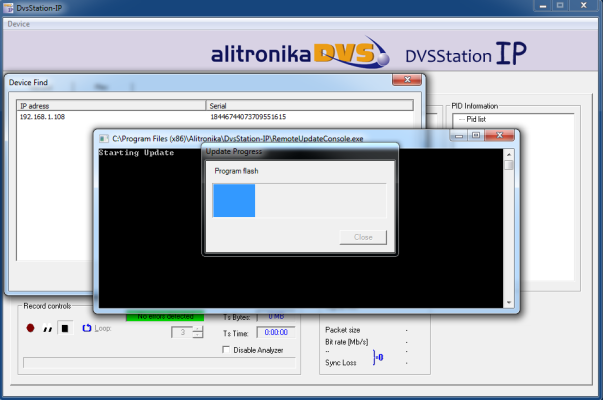
Task: Enable the Disable Analyzer checkbox
Action: pyautogui.click(x=225, y=350)
